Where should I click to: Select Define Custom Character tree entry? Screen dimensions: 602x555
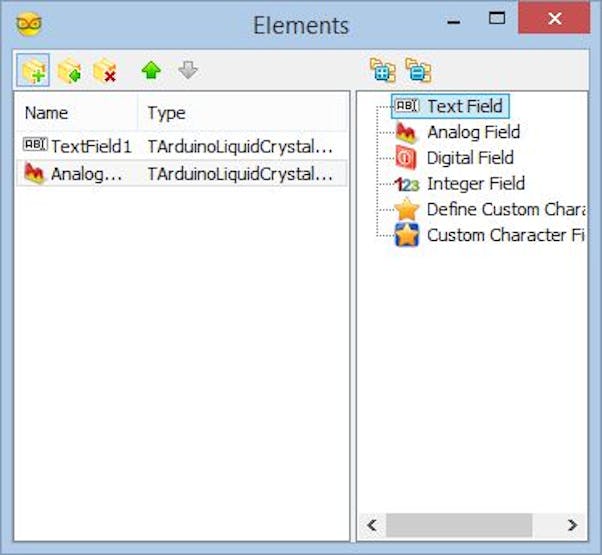coord(490,210)
